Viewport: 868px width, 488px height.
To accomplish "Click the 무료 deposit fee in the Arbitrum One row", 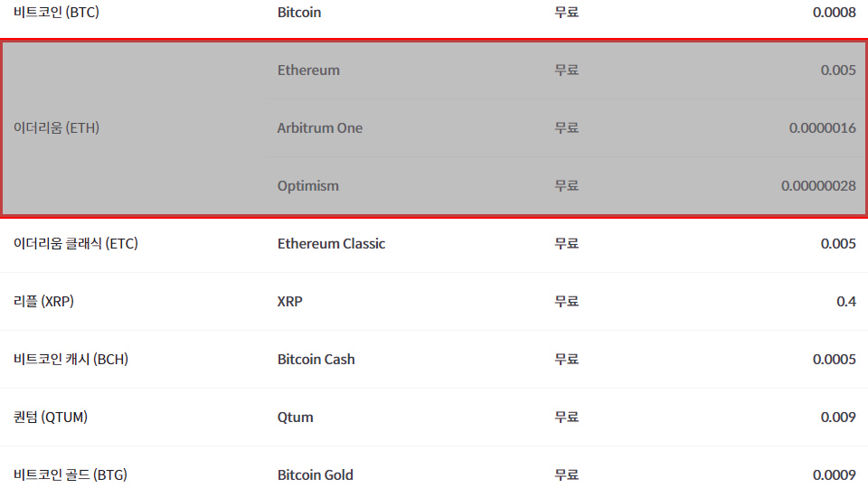I will [567, 128].
